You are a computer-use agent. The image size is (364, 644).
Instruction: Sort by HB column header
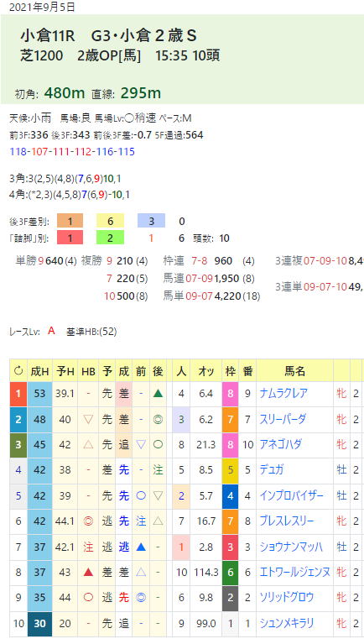click(88, 371)
